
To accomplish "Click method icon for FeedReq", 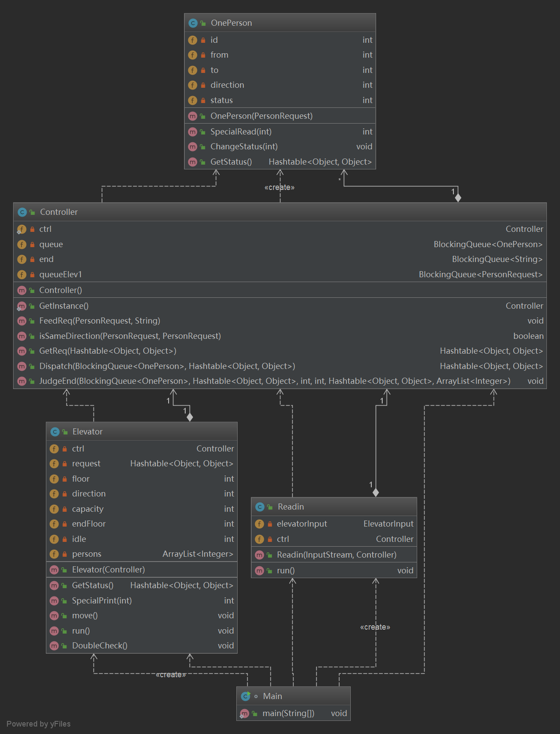I will [21, 320].
